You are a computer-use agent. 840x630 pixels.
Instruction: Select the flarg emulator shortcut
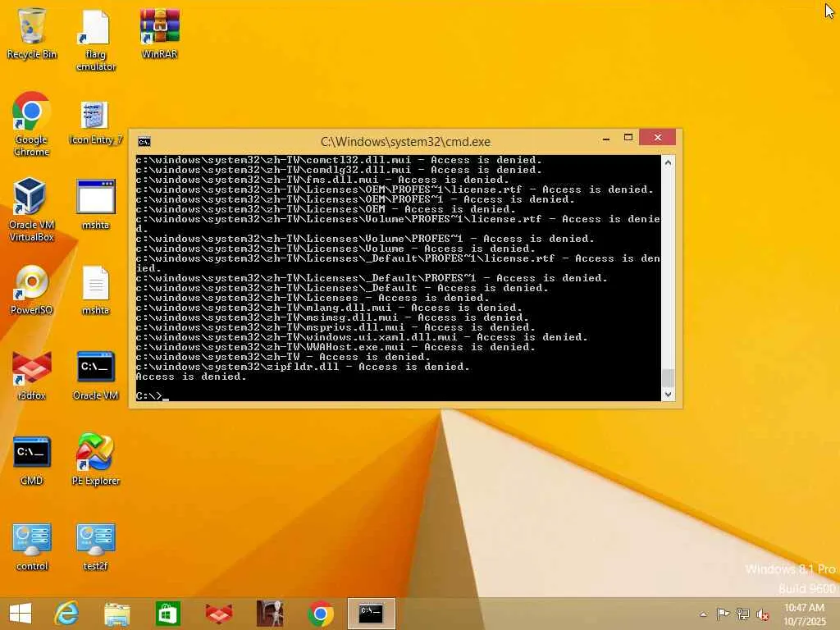pyautogui.click(x=95, y=40)
